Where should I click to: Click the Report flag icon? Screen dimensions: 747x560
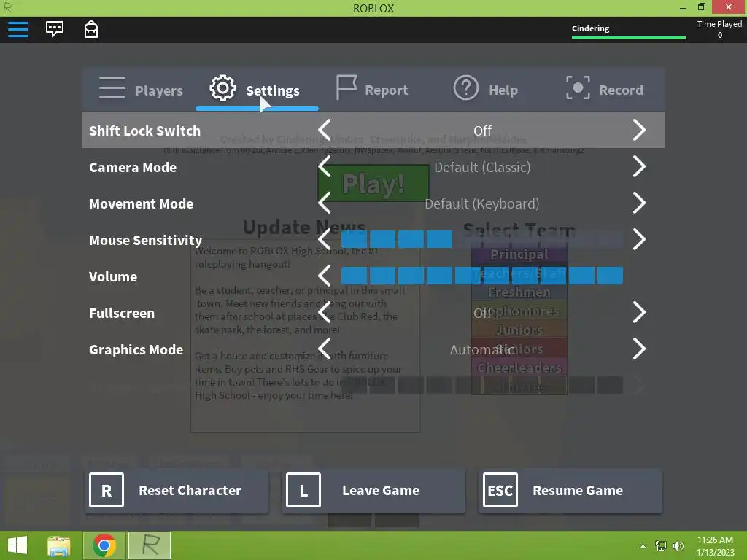pos(347,87)
